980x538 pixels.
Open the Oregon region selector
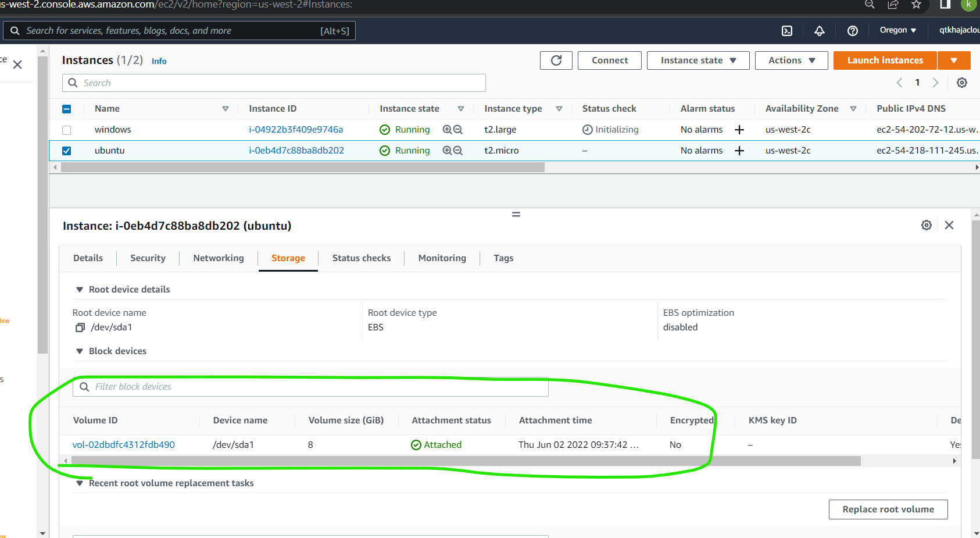tap(898, 30)
